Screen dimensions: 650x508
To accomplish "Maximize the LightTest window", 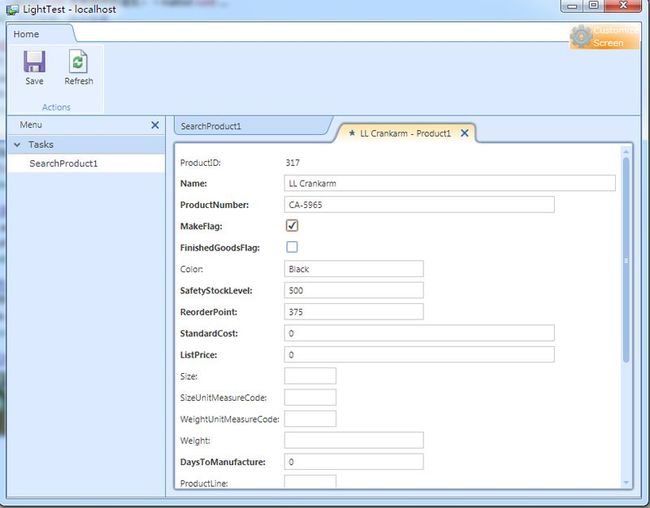I will coord(594,6).
